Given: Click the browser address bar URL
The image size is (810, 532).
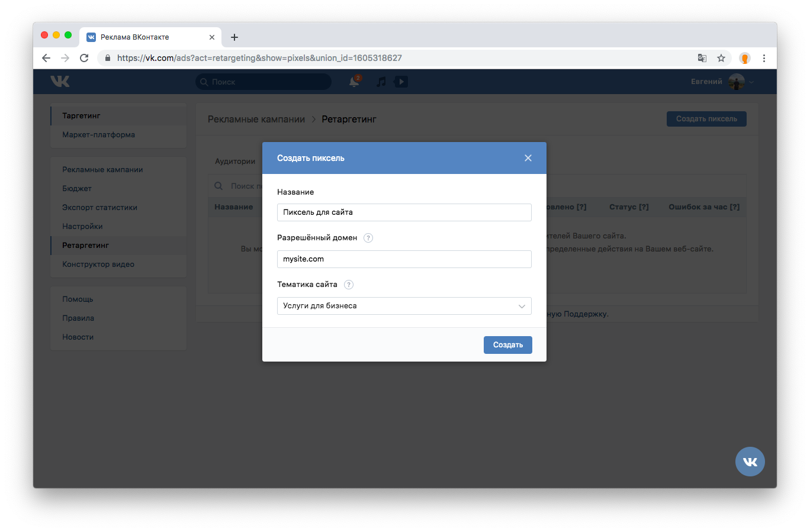Looking at the screenshot, I should (259, 58).
